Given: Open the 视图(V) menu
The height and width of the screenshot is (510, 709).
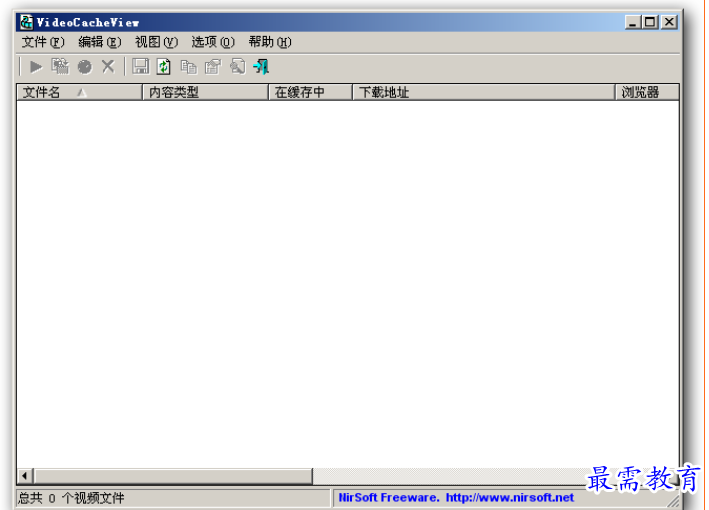Looking at the screenshot, I should pos(156,42).
